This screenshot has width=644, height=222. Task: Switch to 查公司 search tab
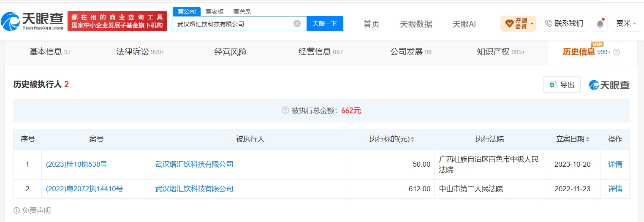[x=187, y=12]
